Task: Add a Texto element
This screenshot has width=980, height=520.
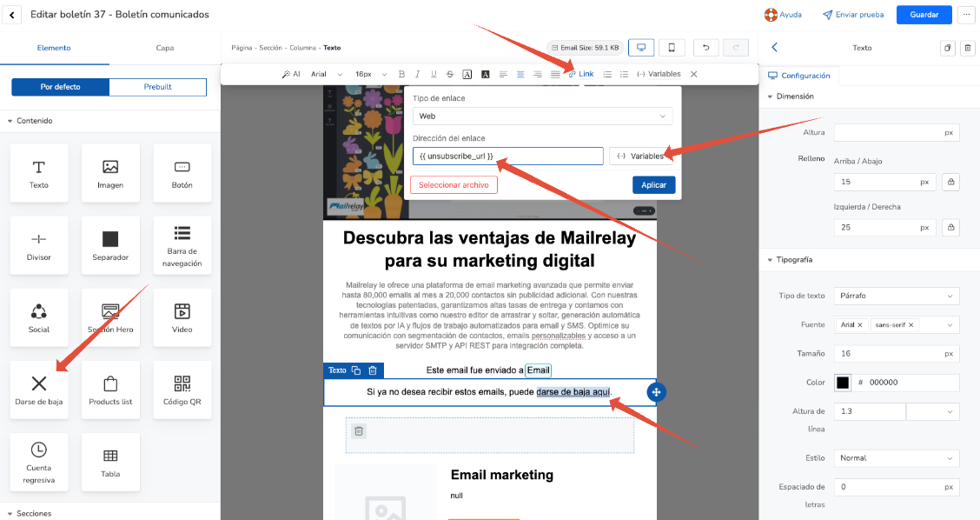Action: point(39,173)
